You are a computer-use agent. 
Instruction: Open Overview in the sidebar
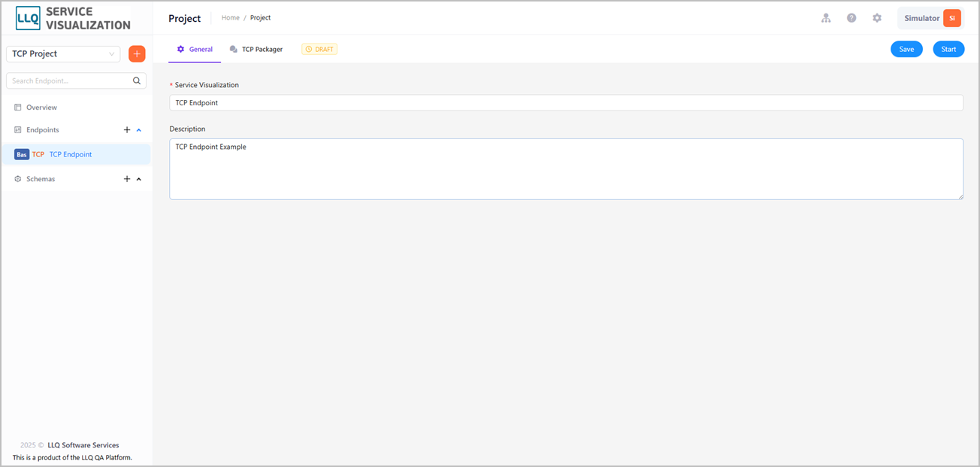(x=41, y=108)
